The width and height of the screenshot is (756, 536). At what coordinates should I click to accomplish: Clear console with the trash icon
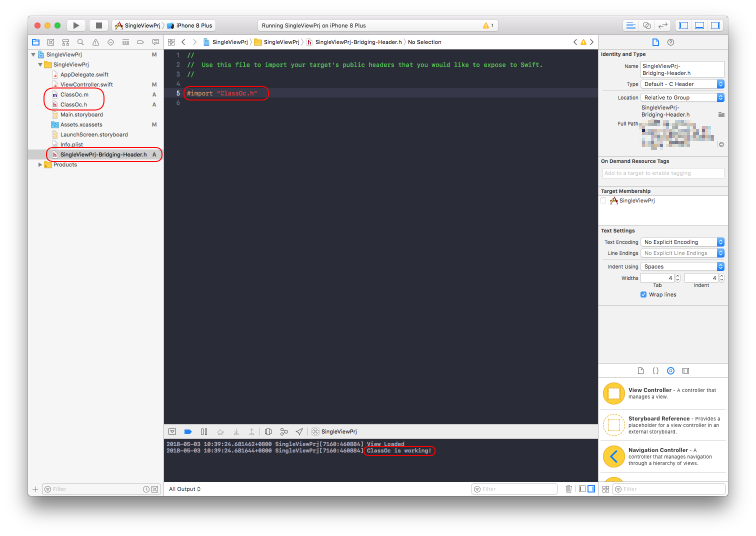(x=568, y=489)
